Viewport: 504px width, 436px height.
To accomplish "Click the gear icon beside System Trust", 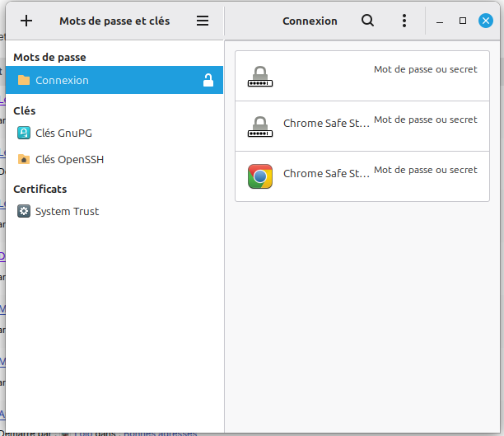I will [x=23, y=211].
